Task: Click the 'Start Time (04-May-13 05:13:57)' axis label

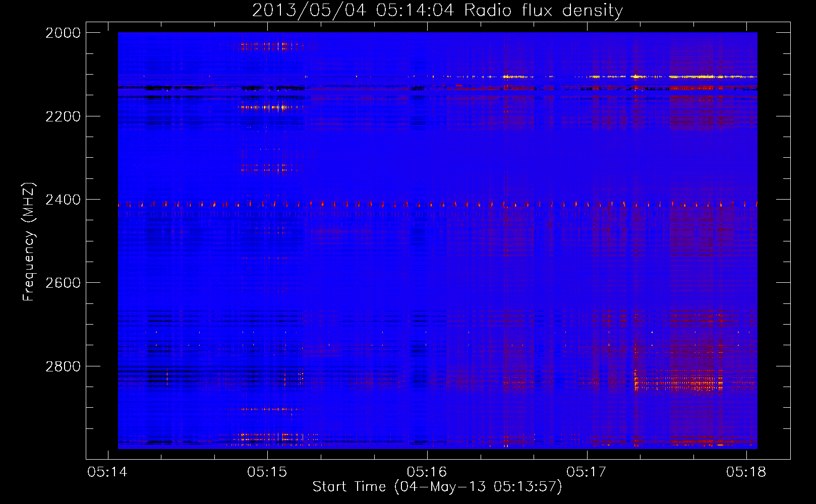Action: (437, 487)
